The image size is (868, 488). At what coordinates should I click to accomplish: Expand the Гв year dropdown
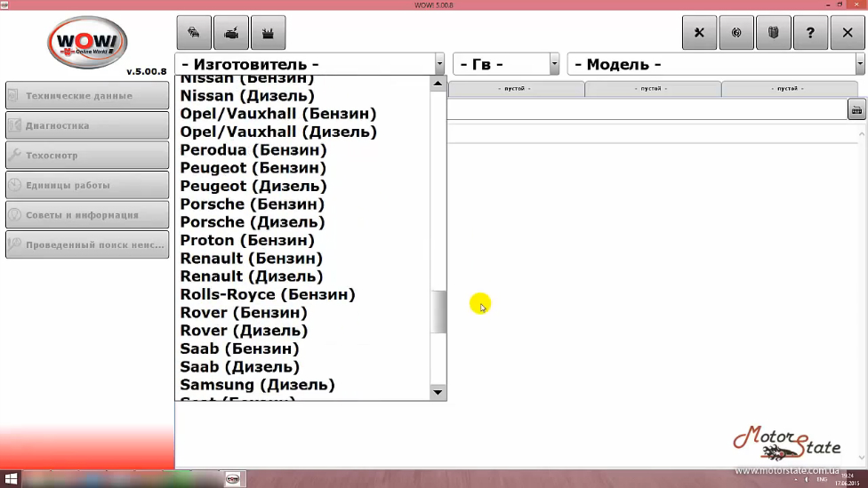554,64
